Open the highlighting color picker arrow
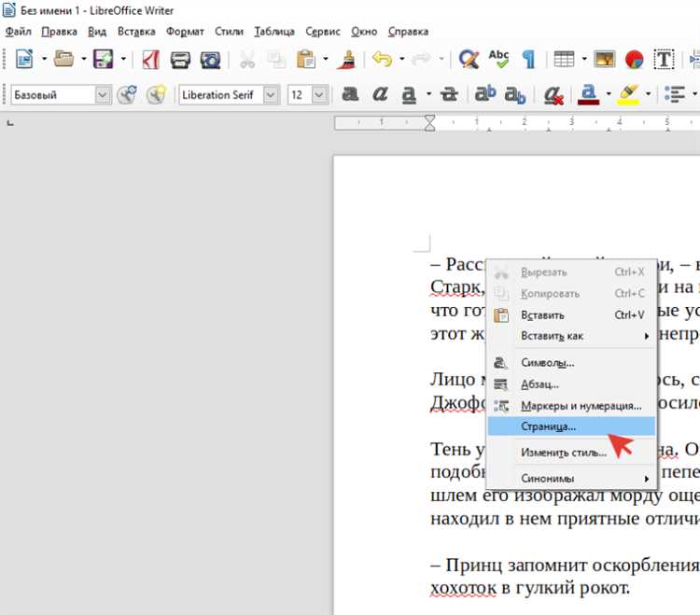700x615 pixels. (x=649, y=94)
